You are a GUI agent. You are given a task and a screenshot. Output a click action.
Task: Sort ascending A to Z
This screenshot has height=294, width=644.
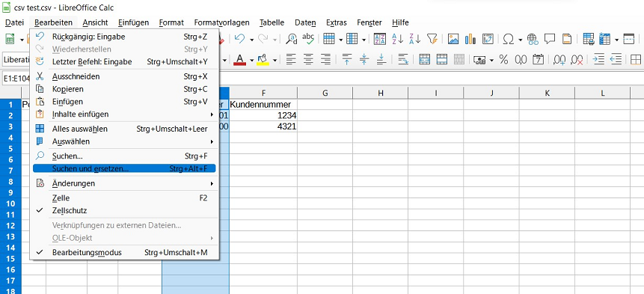tap(398, 39)
